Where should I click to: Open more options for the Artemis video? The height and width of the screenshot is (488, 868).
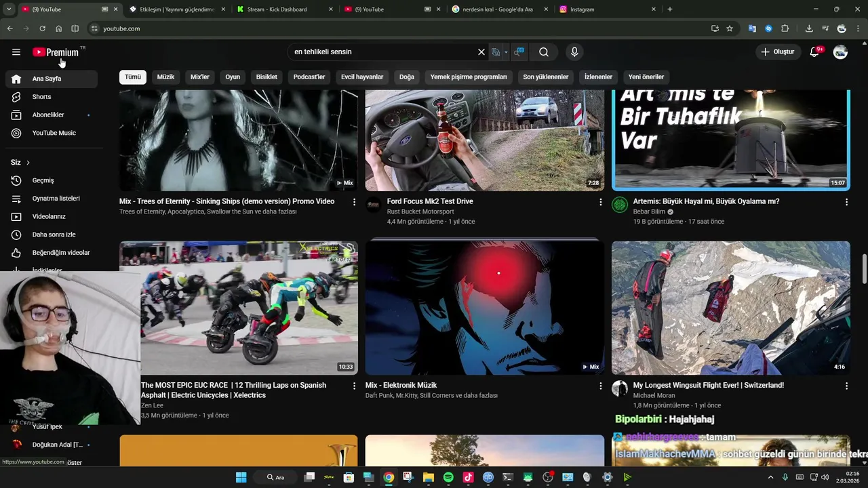(x=846, y=202)
